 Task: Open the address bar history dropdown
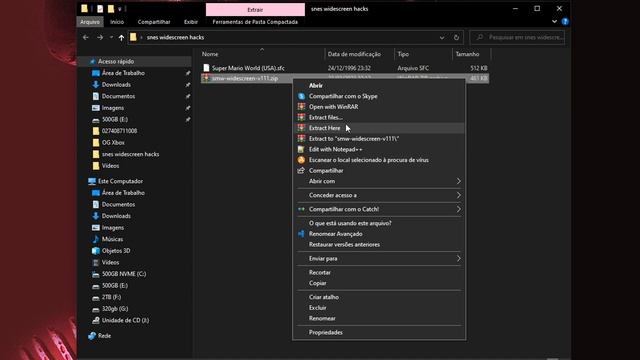[x=442, y=38]
